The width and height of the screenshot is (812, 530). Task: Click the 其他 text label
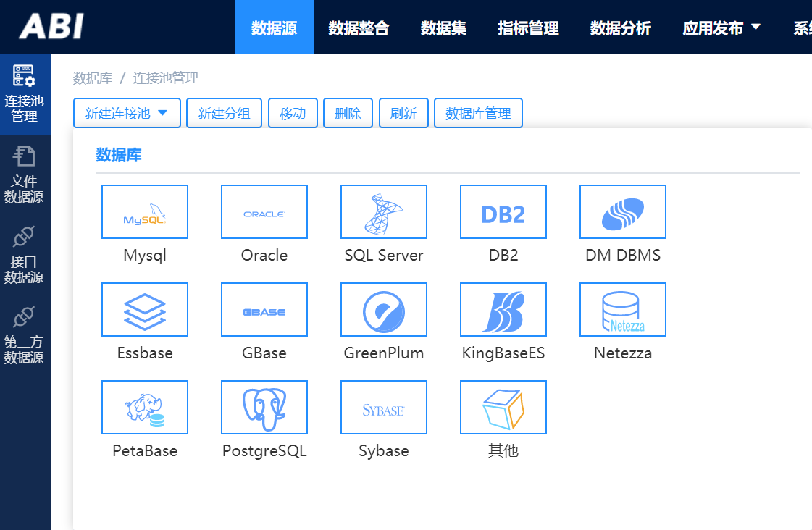click(503, 451)
